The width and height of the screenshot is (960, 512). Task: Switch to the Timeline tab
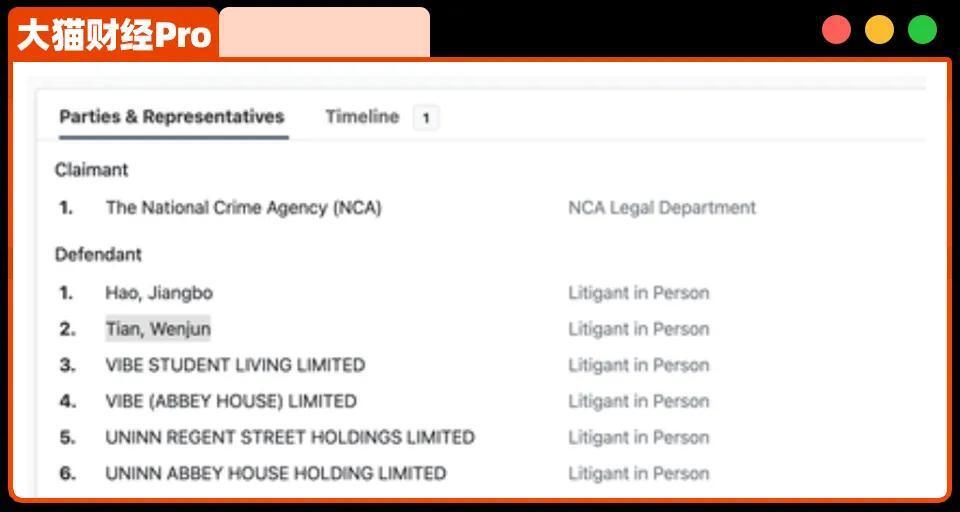[x=362, y=117]
